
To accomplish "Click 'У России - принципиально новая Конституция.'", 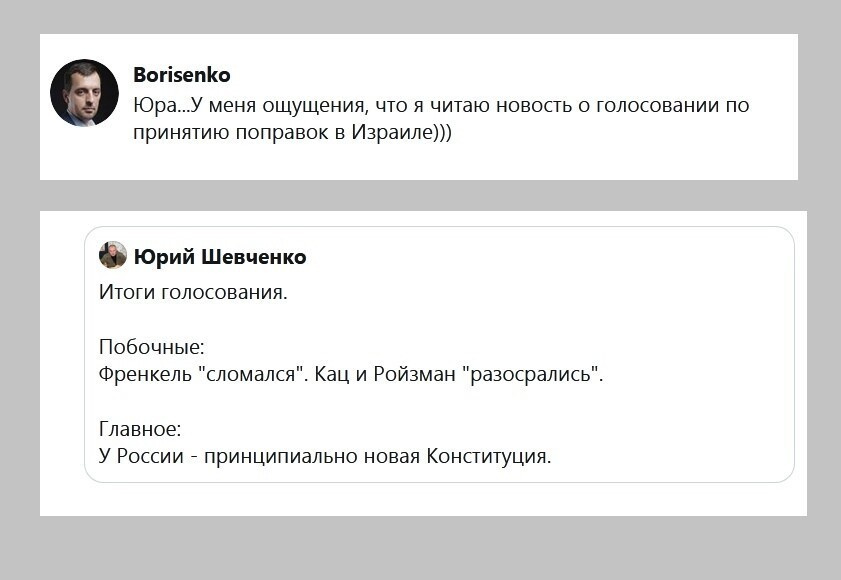I will point(325,456).
